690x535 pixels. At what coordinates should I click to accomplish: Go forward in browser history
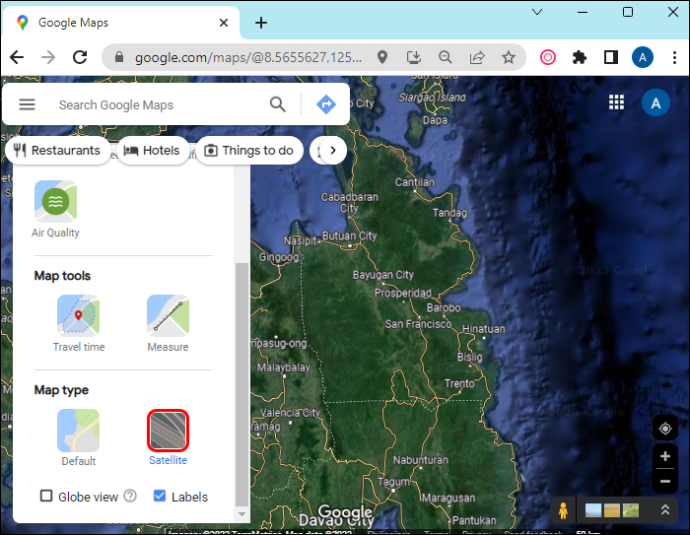click(x=48, y=57)
